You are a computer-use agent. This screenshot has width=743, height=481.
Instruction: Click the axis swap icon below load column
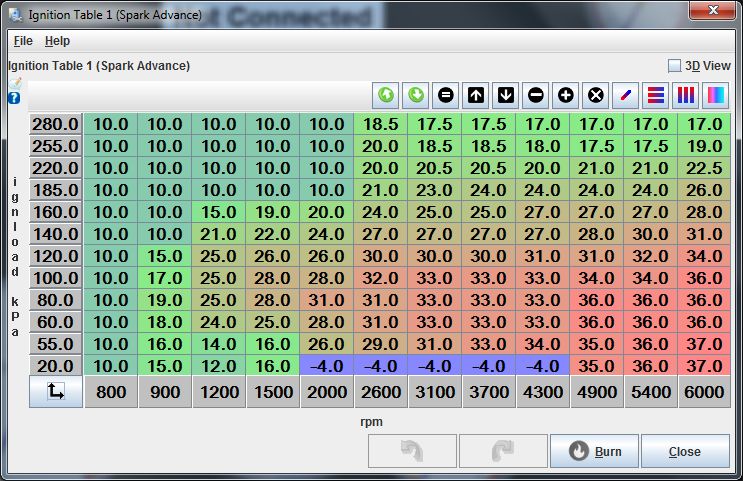click(56, 393)
